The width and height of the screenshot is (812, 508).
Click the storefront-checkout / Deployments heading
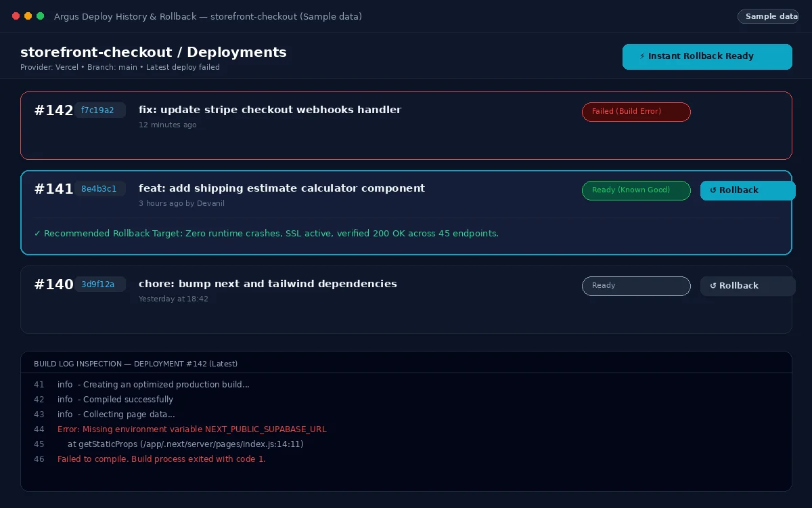pyautogui.click(x=154, y=52)
